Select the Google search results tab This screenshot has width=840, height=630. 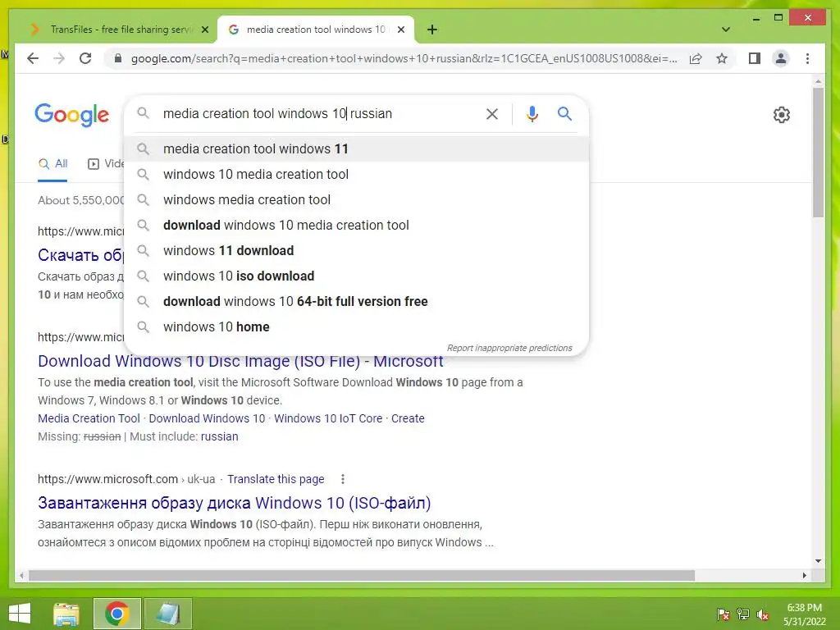point(315,30)
